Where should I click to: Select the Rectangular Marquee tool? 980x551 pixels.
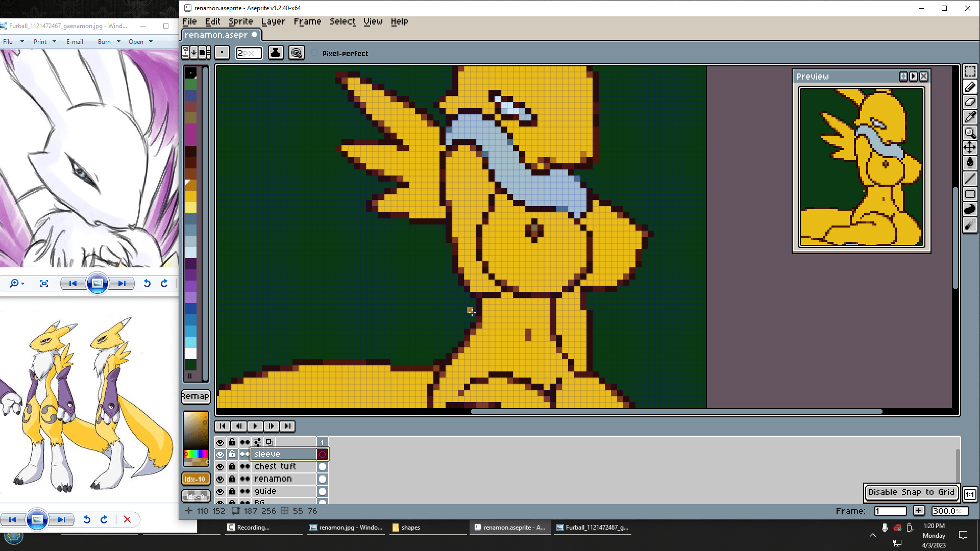(x=970, y=72)
